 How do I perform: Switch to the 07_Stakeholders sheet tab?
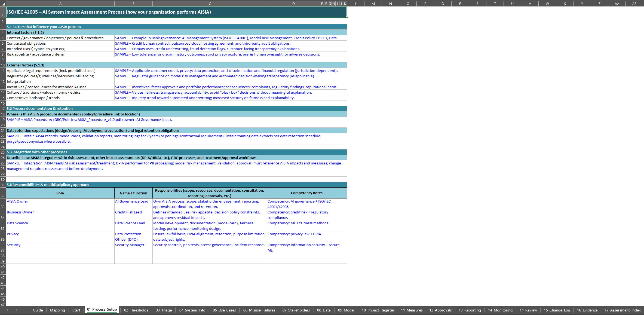point(296,310)
